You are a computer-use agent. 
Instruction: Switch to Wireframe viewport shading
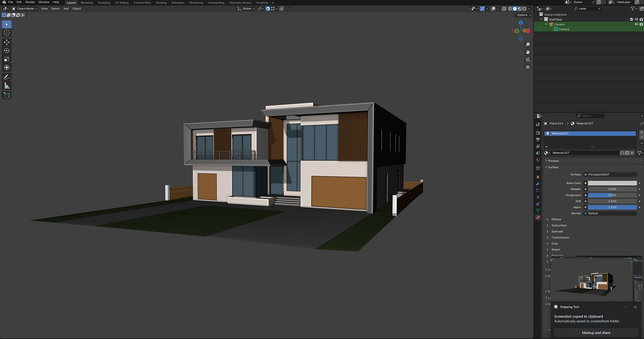[510, 9]
